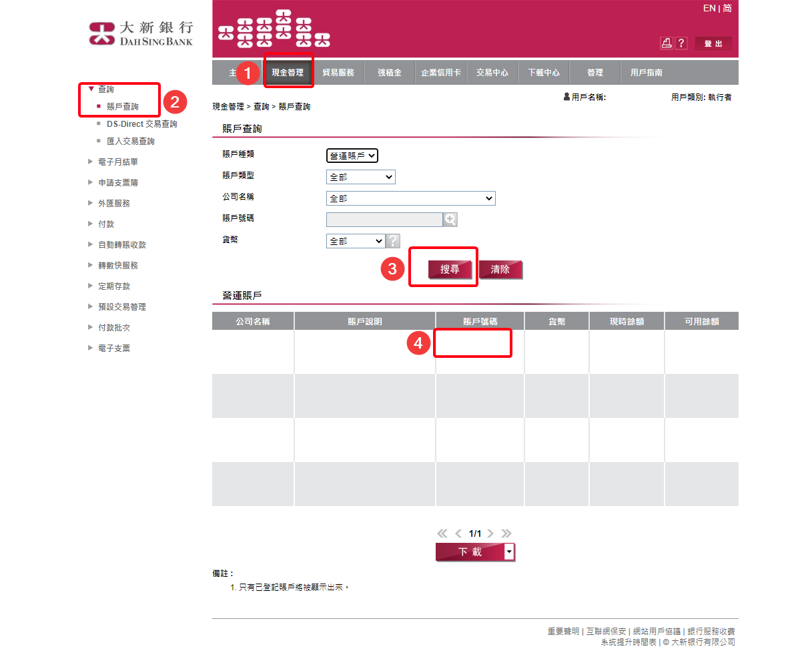Open the 賬戶種類 dropdown
Image resolution: width=812 pixels, height=653 pixels.
pyautogui.click(x=352, y=156)
